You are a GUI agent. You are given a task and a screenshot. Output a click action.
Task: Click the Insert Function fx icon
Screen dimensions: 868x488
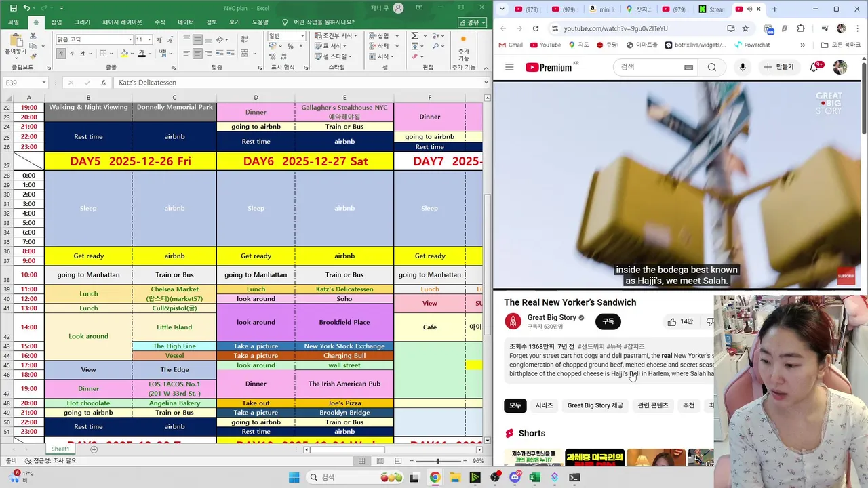[x=103, y=83]
